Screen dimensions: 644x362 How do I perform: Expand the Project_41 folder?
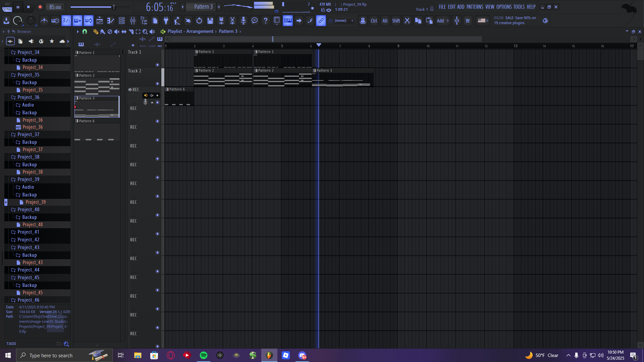tap(28, 232)
